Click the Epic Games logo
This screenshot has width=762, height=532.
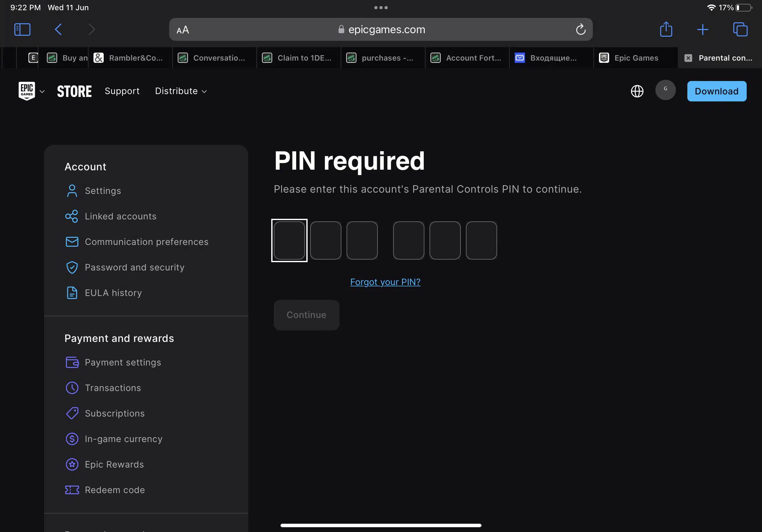(x=26, y=91)
